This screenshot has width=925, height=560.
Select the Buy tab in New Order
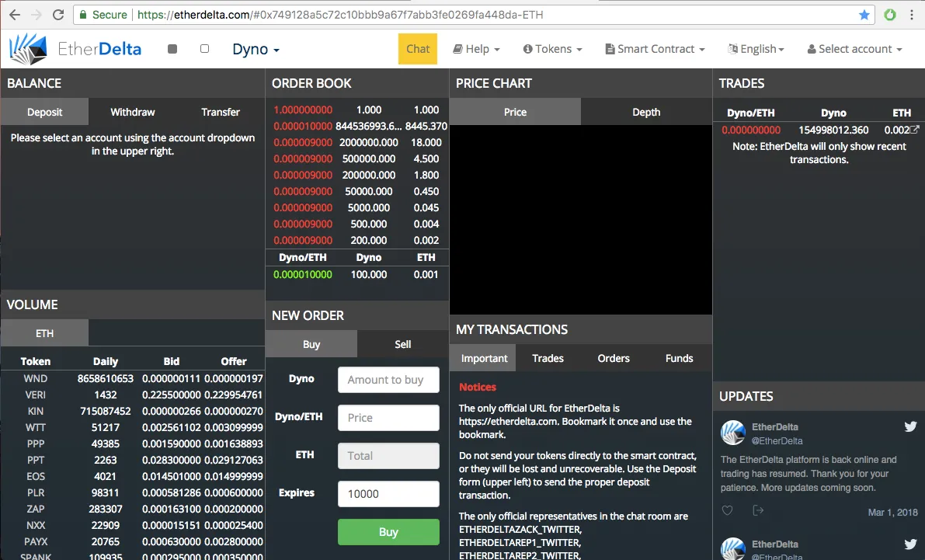click(x=311, y=344)
